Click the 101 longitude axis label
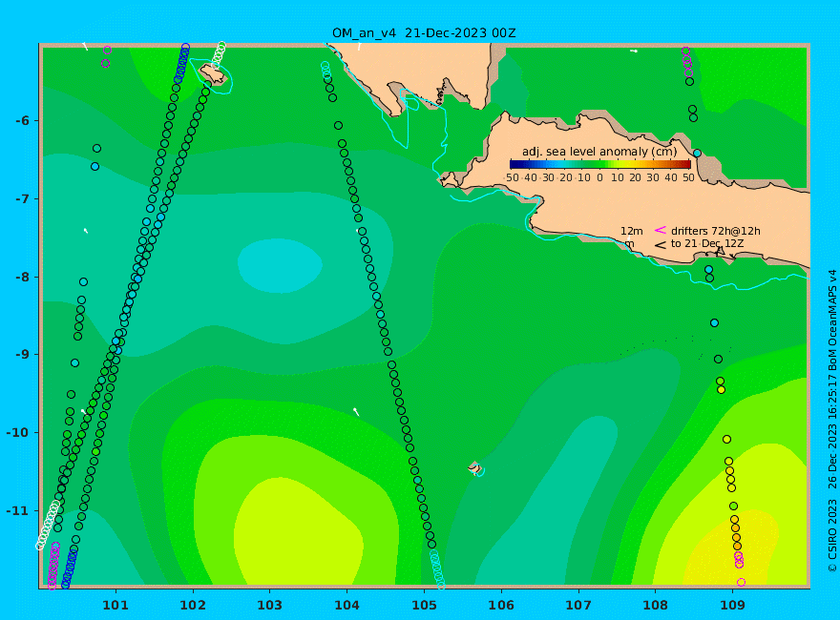Viewport: 840px width, 620px height. click(115, 606)
